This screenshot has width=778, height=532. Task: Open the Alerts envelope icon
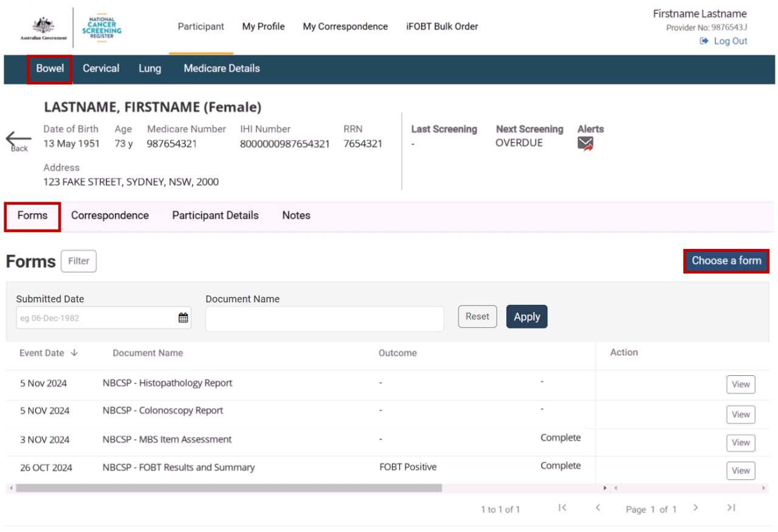click(x=585, y=144)
